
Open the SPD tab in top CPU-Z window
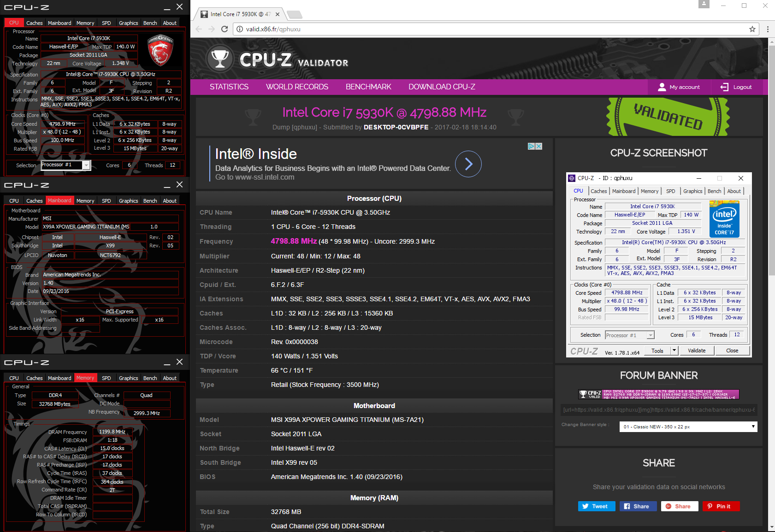click(x=106, y=23)
